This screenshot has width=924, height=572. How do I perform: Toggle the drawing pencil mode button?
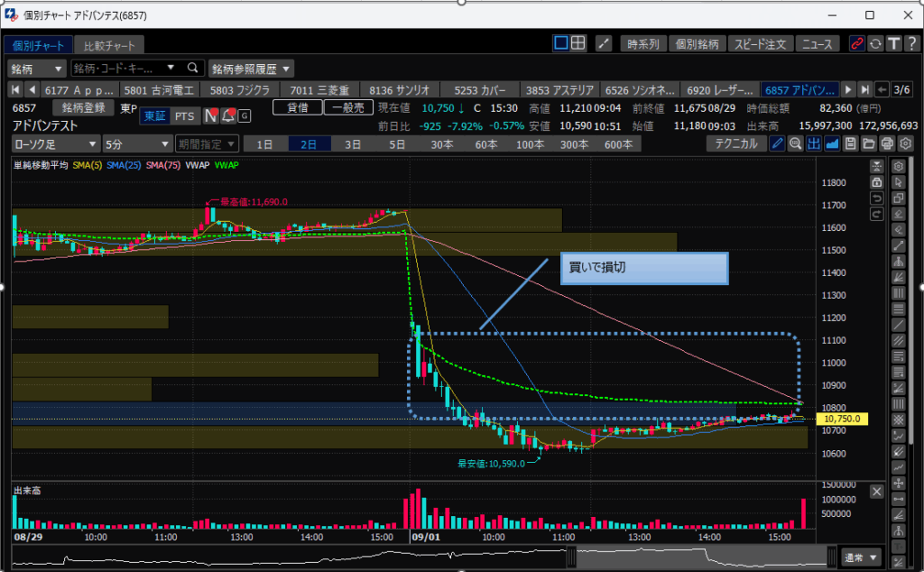click(778, 143)
